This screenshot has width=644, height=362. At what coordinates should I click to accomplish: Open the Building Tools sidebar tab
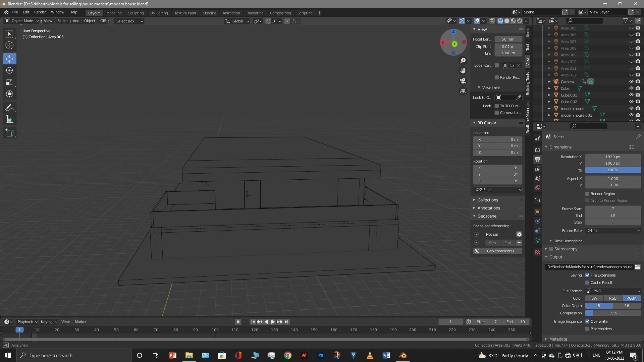(528, 83)
